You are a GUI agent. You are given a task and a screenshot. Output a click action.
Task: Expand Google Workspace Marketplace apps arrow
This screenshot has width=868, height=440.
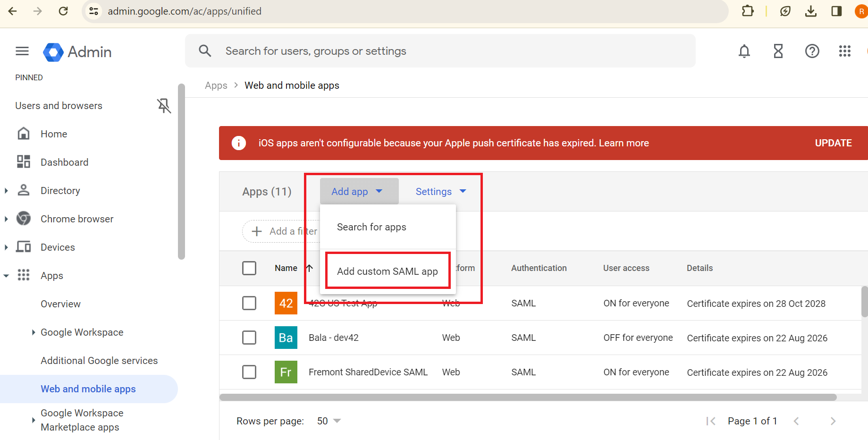(x=34, y=420)
